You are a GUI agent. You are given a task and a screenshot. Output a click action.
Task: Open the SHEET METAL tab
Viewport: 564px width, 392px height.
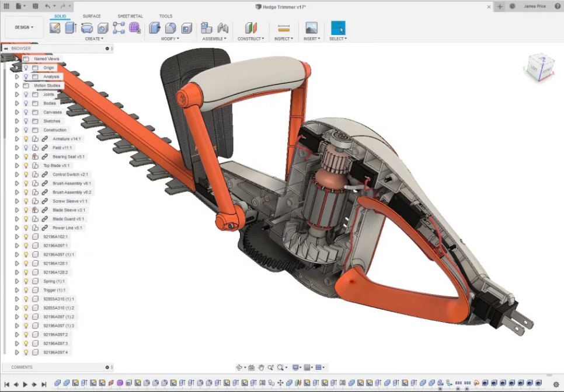pos(130,16)
